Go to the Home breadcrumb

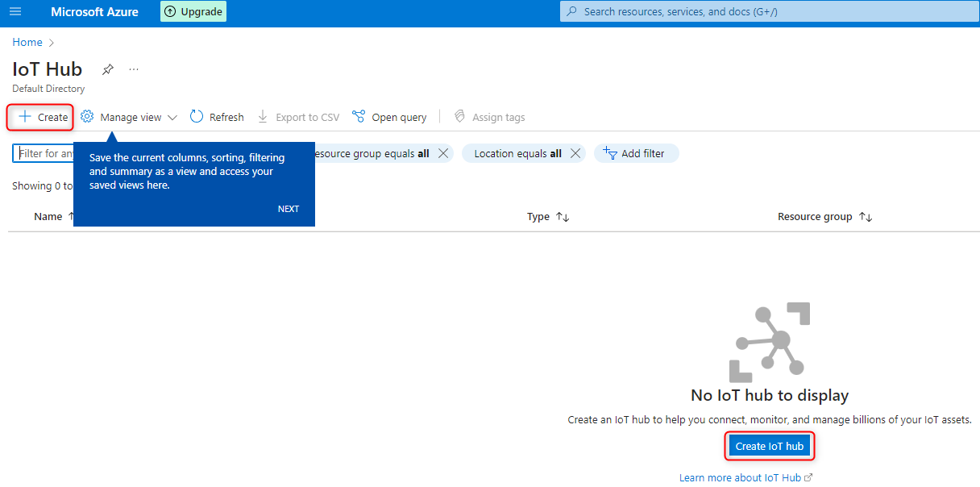(x=27, y=42)
